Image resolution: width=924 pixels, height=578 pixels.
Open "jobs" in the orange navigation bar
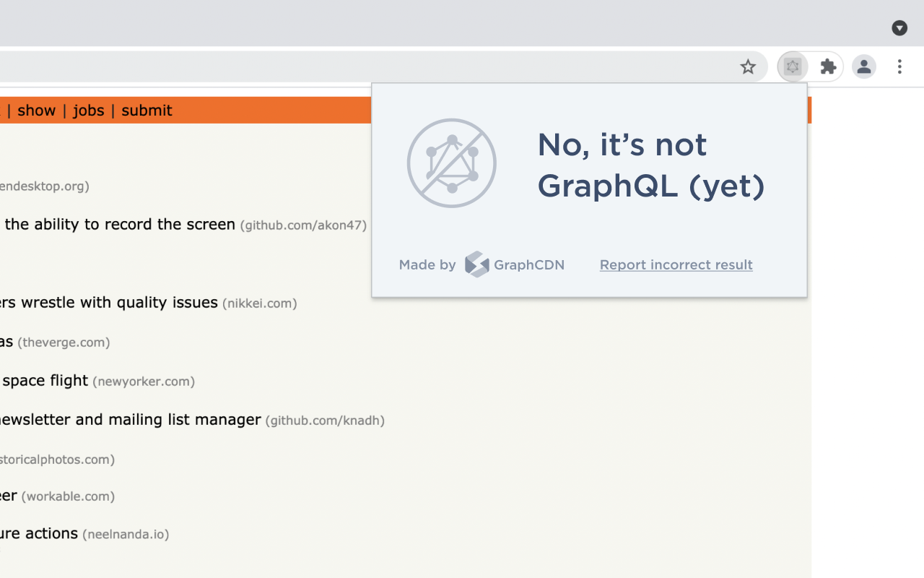(x=88, y=110)
